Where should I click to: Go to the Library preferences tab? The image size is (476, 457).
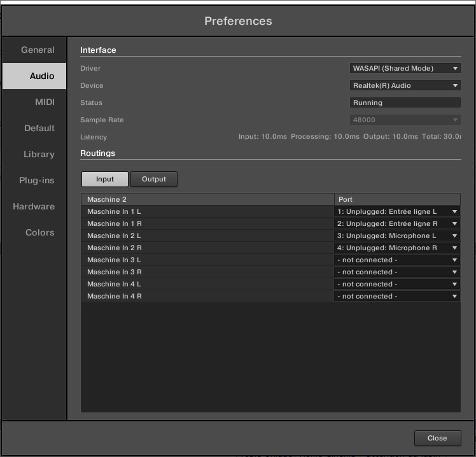tap(34, 154)
